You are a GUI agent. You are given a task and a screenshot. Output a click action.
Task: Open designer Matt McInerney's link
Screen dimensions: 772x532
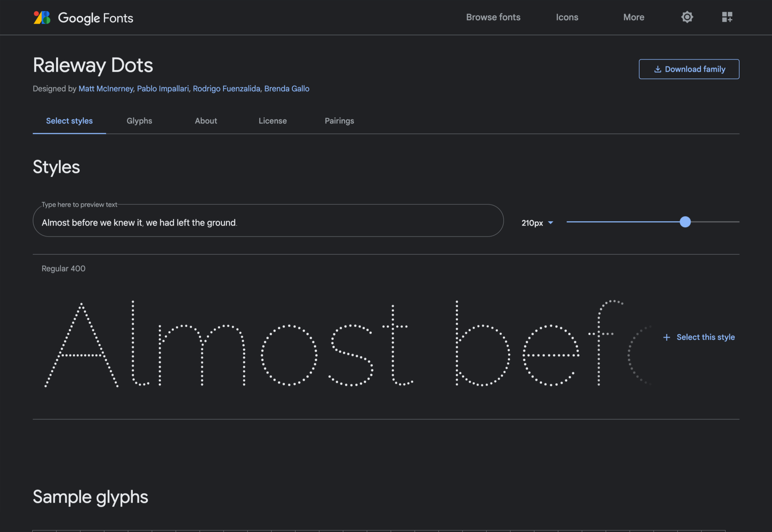106,89
